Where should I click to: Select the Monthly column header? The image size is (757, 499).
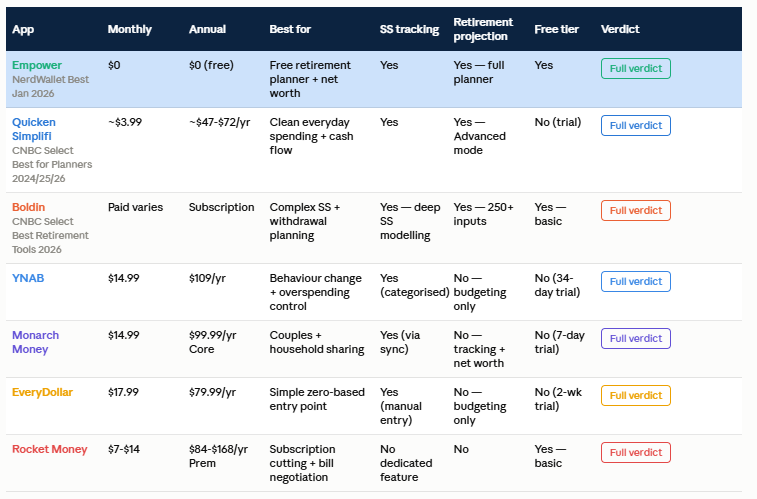click(129, 29)
